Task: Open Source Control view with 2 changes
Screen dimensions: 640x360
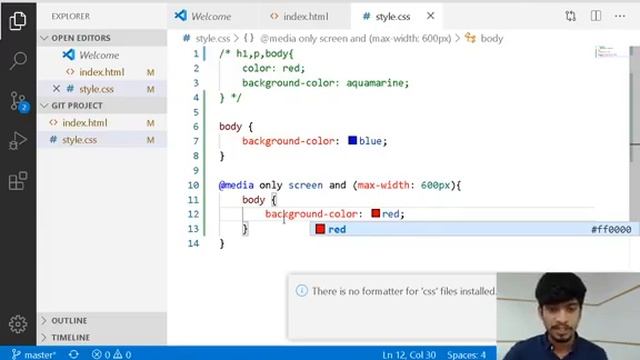Action: [x=18, y=101]
